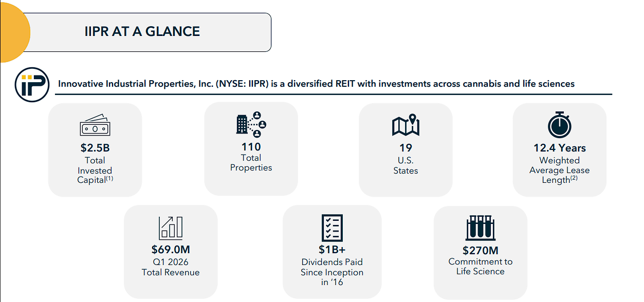Click the map pin icon
Image resolution: width=644 pixels, height=302 pixels.
click(x=406, y=125)
